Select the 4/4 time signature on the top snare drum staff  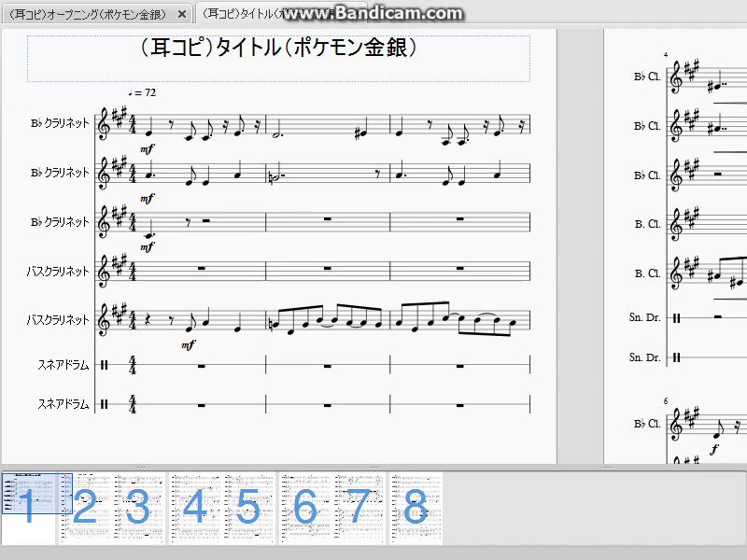click(133, 365)
